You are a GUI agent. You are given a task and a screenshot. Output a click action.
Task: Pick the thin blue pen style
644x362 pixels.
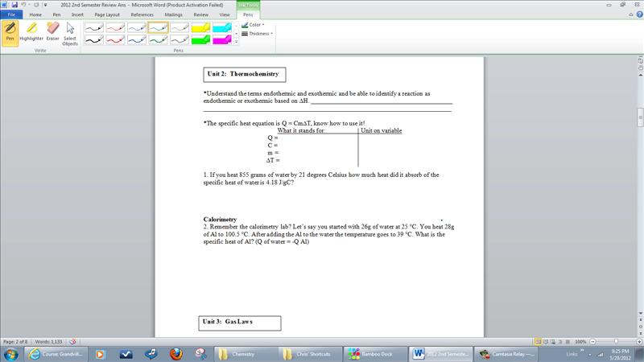pyautogui.click(x=137, y=27)
